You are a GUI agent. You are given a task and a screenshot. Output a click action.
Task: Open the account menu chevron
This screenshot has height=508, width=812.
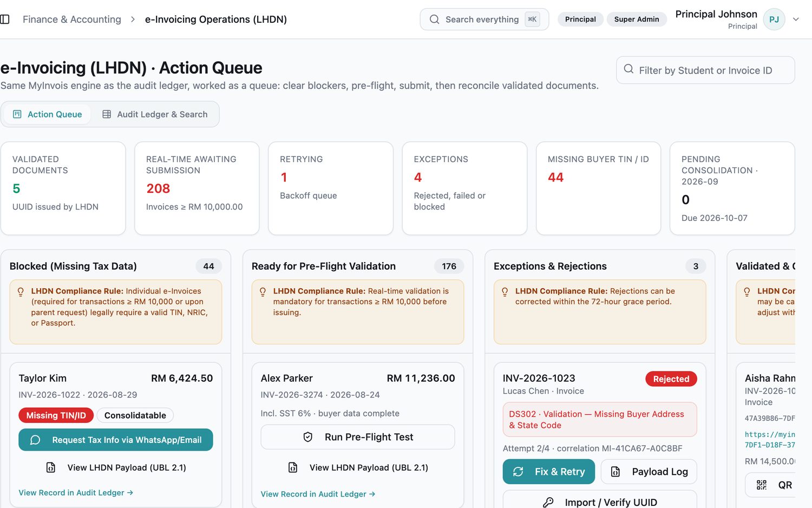pyautogui.click(x=796, y=19)
